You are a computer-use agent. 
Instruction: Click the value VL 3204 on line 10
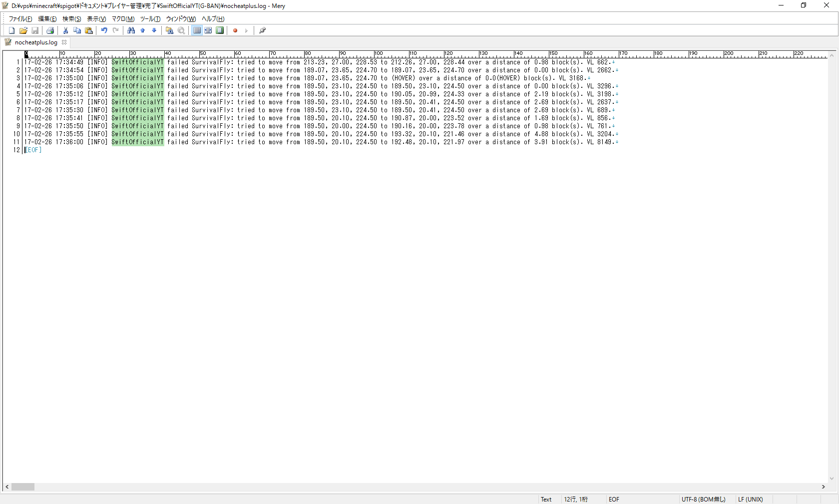click(599, 134)
